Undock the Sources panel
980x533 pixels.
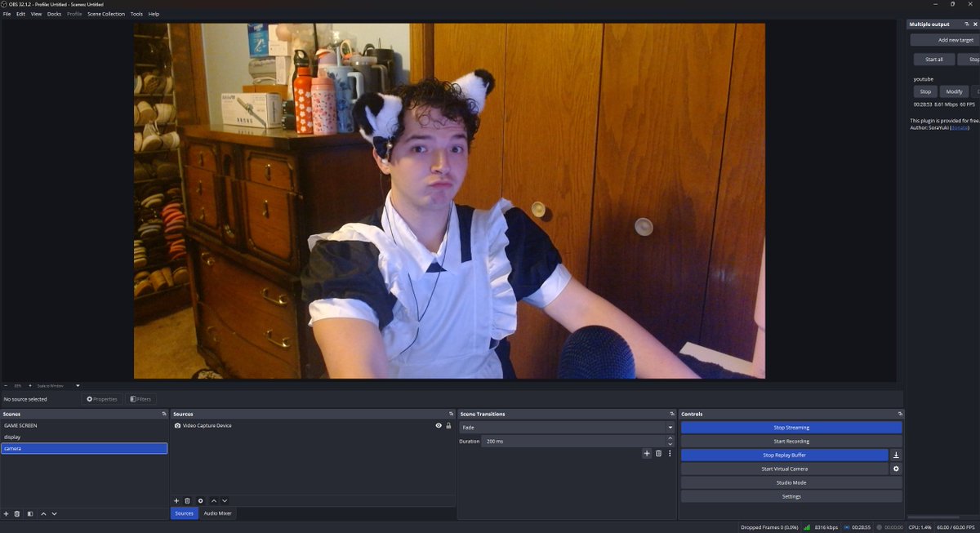click(x=451, y=414)
